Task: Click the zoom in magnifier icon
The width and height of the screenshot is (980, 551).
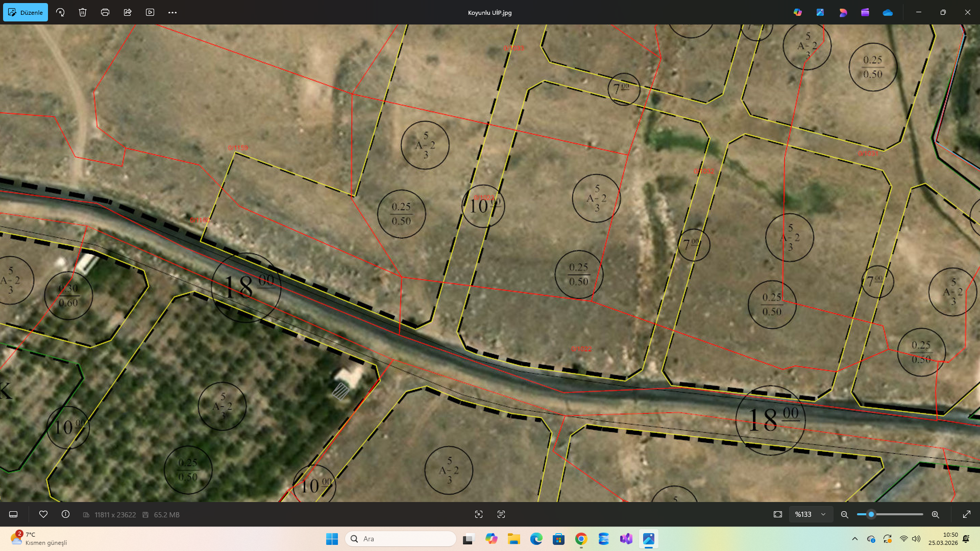Action: click(936, 514)
